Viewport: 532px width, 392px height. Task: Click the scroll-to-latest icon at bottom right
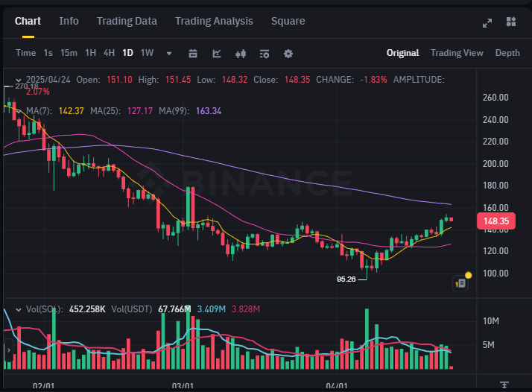(504, 385)
